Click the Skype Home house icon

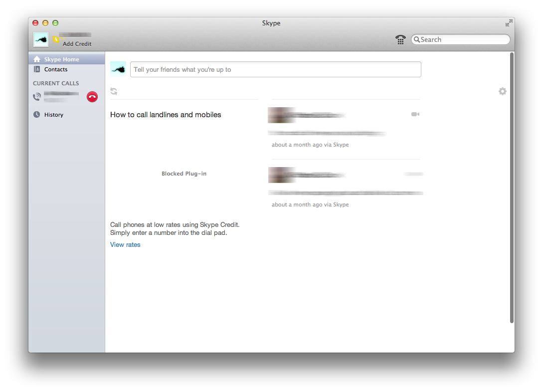[x=37, y=59]
